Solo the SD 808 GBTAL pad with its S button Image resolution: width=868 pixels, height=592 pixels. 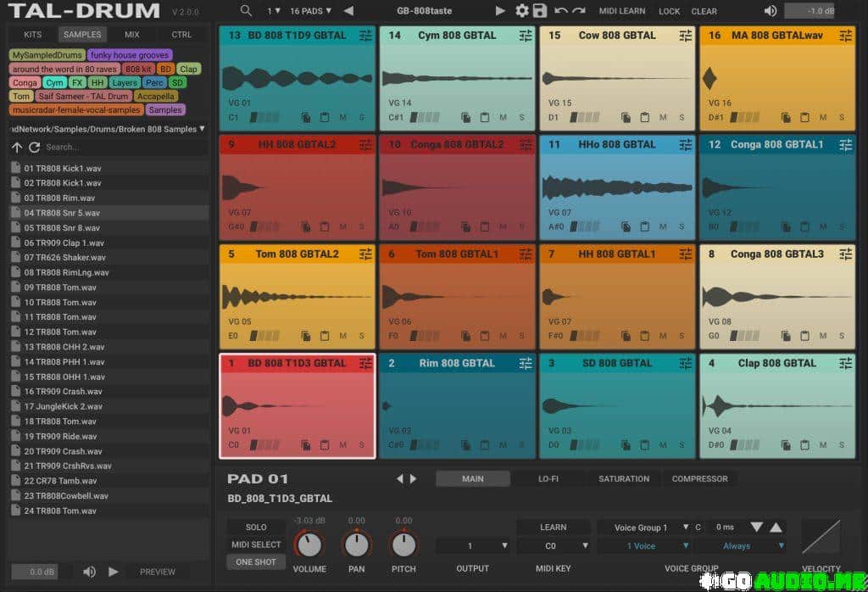[683, 444]
